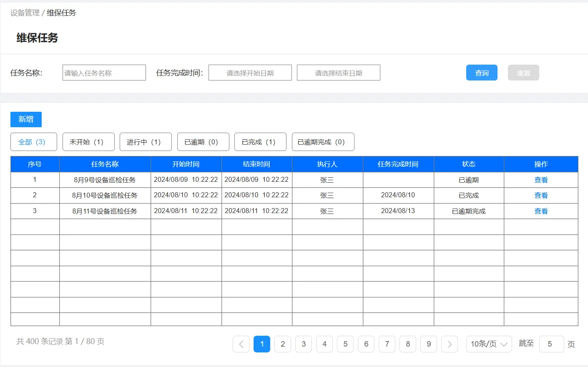The width and height of the screenshot is (588, 367).
Task: Click the 新增 add button
Action: tap(26, 119)
